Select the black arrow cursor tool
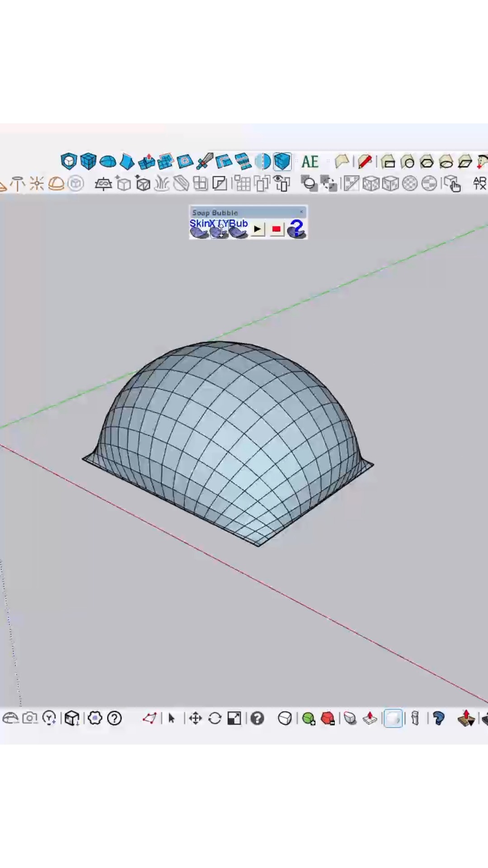 [172, 718]
